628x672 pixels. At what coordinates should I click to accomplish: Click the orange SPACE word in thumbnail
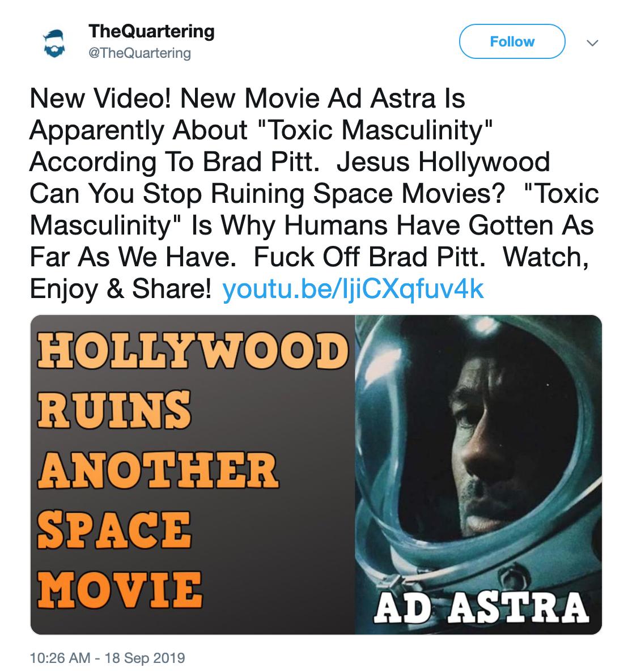click(114, 530)
